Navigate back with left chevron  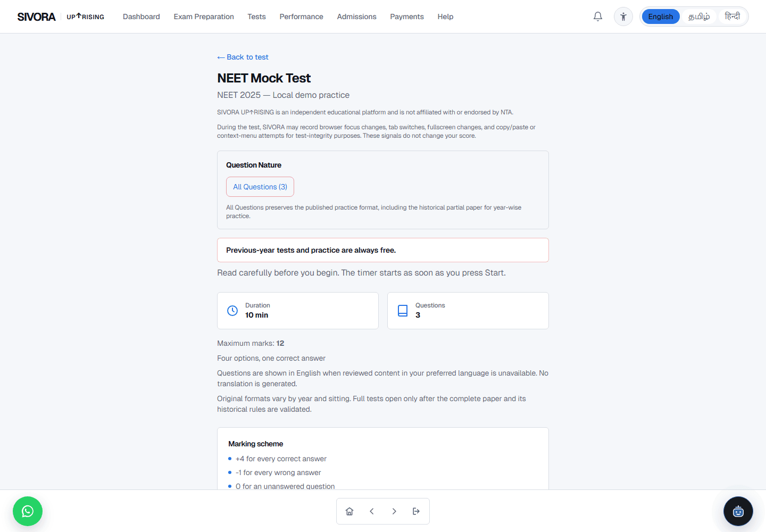click(x=372, y=511)
